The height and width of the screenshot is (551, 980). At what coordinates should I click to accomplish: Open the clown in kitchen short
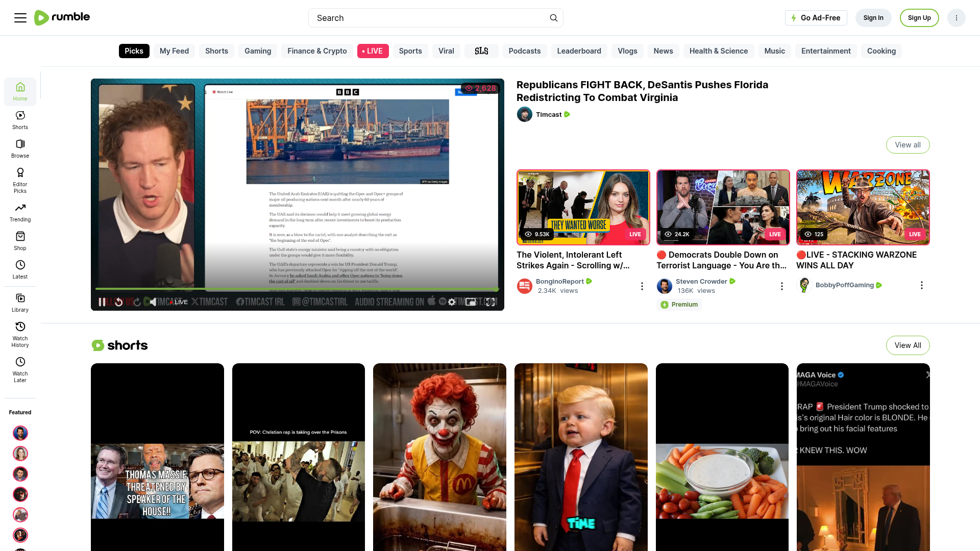tap(439, 457)
